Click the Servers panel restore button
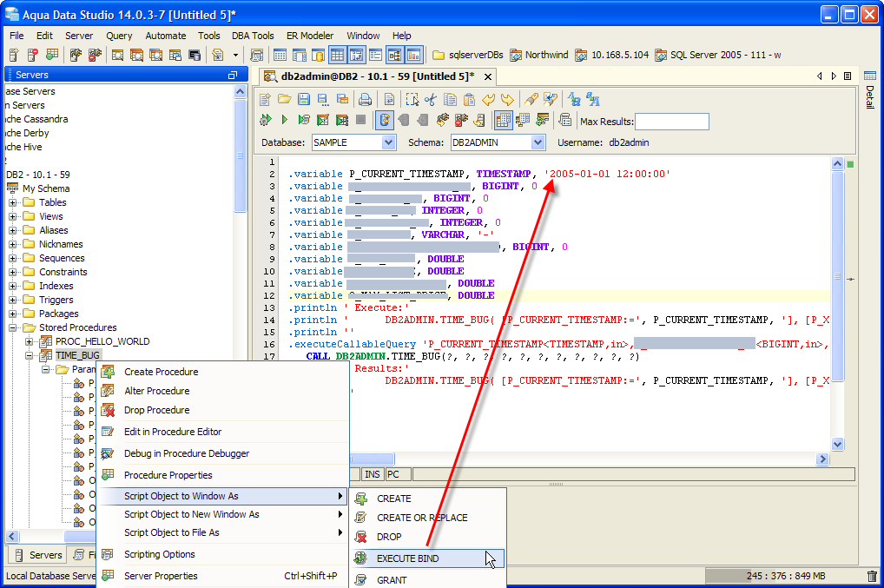This screenshot has height=588, width=884. click(232, 75)
